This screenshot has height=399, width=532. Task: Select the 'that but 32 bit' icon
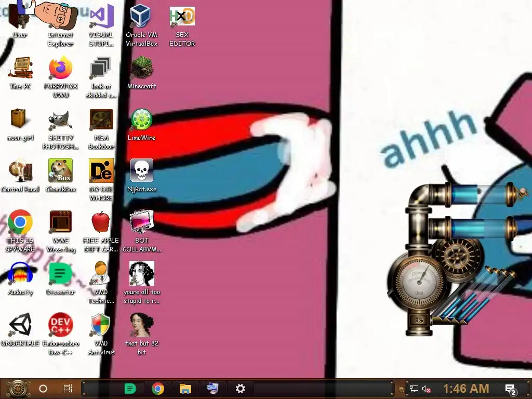[x=141, y=335]
